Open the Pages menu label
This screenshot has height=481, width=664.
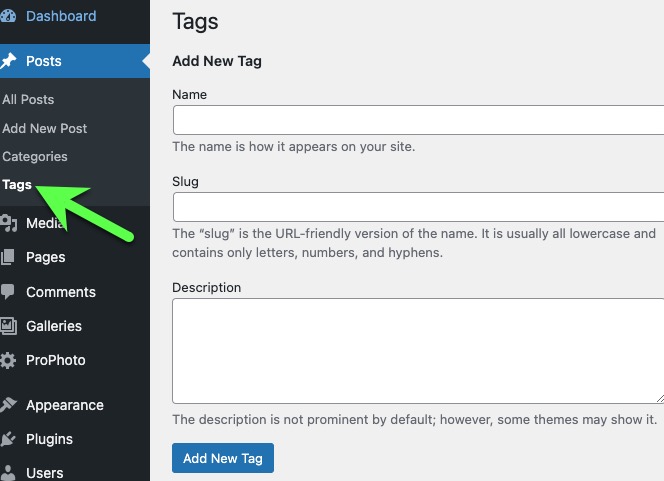[46, 257]
